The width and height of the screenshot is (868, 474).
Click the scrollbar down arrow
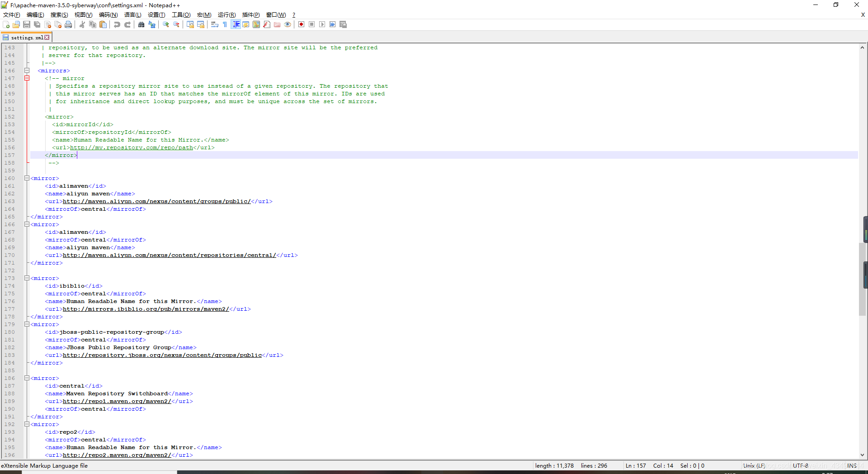862,455
